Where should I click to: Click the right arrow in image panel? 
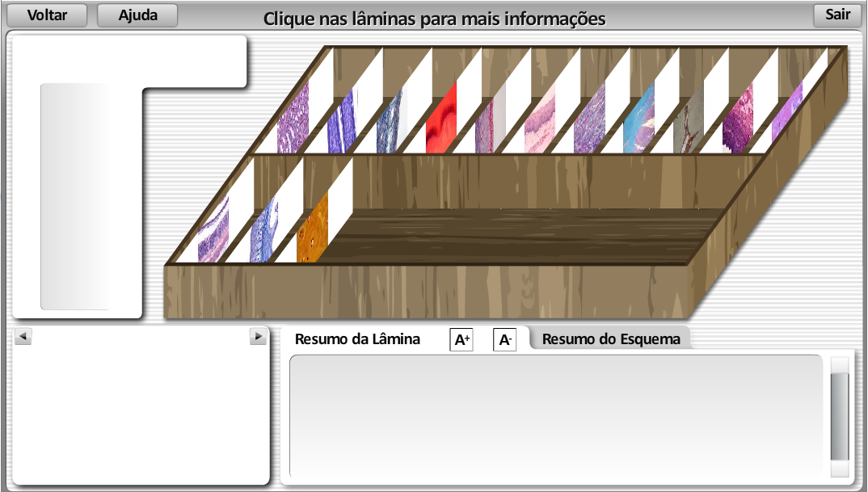click(x=258, y=336)
